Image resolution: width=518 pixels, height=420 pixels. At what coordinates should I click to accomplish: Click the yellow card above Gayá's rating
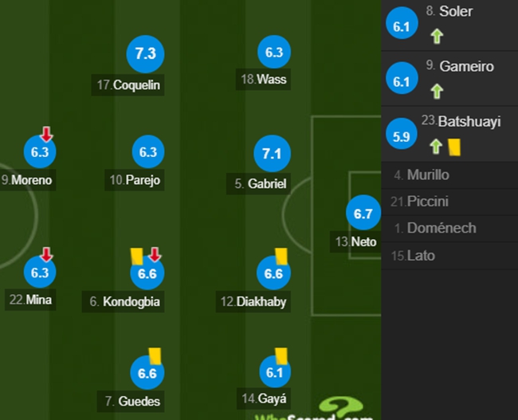281,355
